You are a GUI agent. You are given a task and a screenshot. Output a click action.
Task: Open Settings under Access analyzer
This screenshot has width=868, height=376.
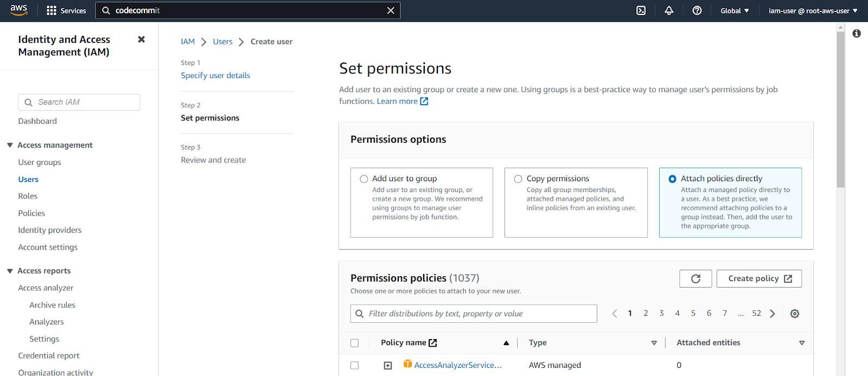coord(44,339)
